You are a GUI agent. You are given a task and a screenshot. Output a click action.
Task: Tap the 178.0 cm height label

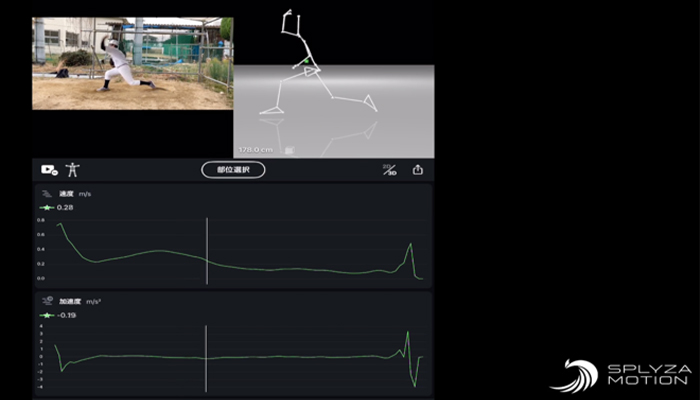(255, 150)
